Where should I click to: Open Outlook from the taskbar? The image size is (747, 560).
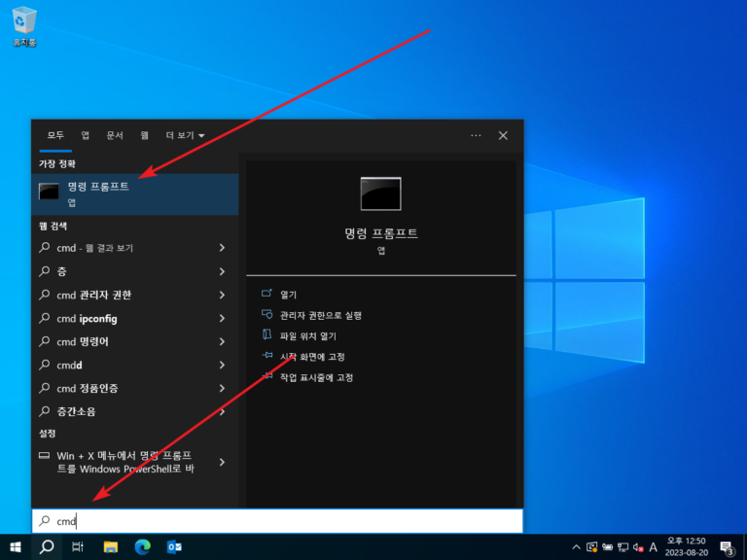click(x=175, y=546)
